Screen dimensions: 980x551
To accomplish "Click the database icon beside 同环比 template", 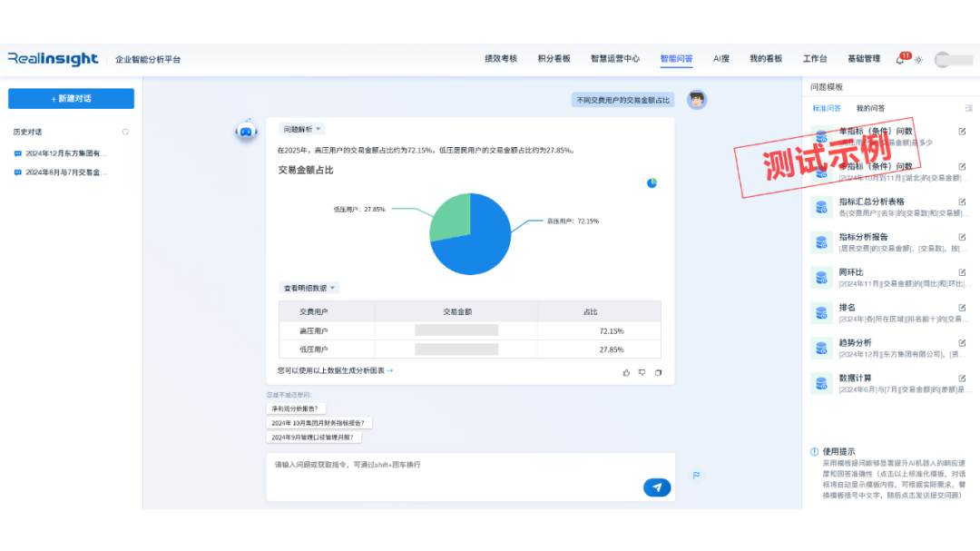I will [821, 280].
